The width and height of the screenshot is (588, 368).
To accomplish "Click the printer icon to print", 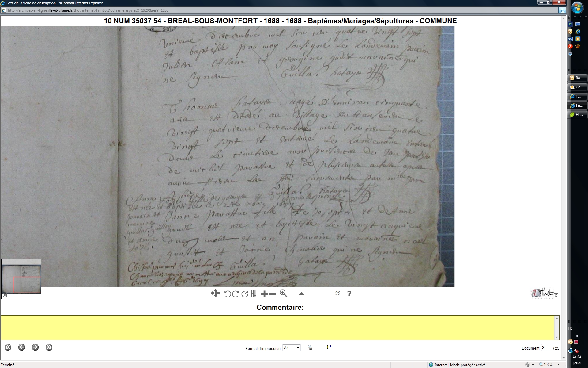I will (x=310, y=347).
